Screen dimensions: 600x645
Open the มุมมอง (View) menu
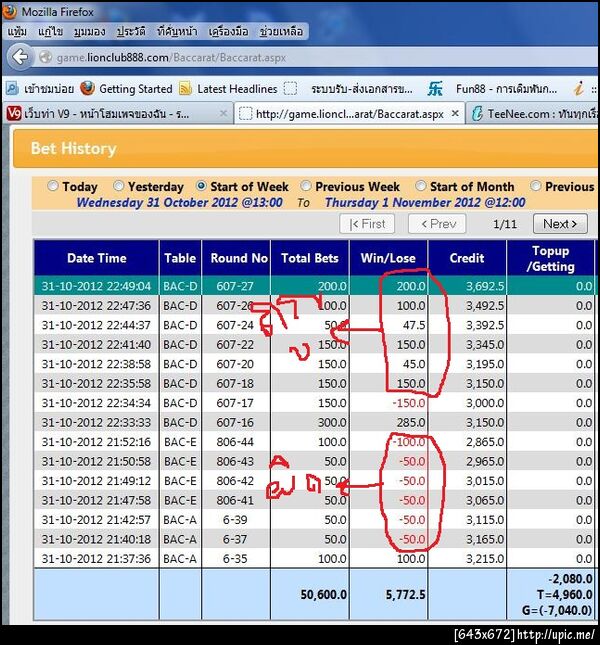90,32
